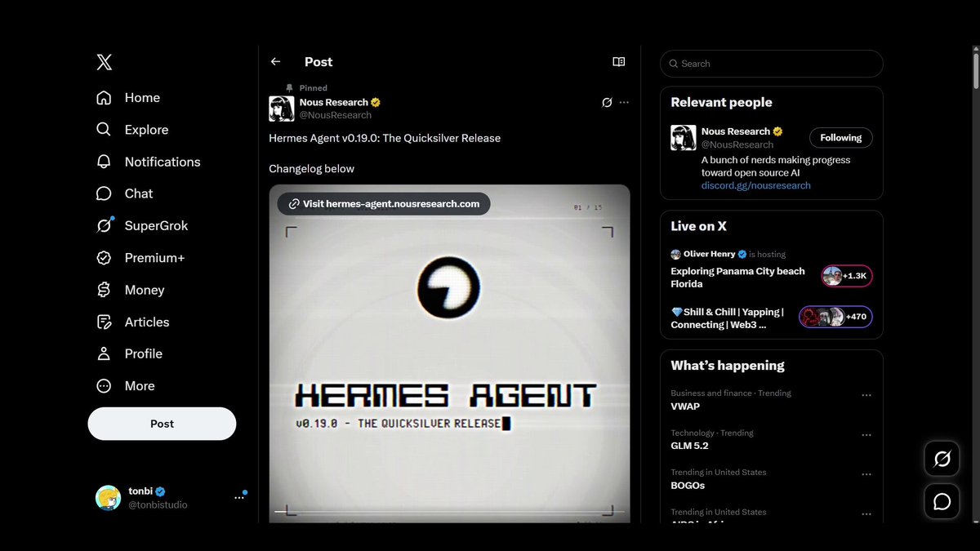
Task: Click the @NousResearch handle on the post
Action: (336, 115)
